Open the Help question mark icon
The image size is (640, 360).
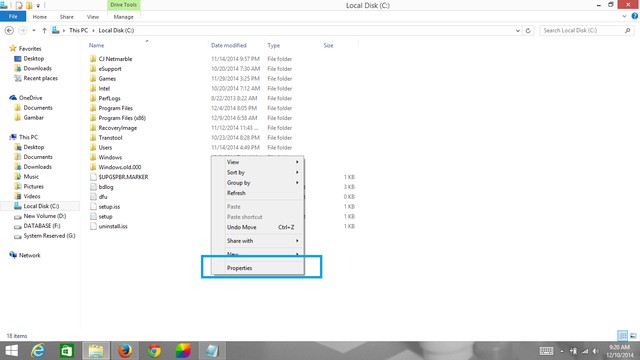pos(635,16)
